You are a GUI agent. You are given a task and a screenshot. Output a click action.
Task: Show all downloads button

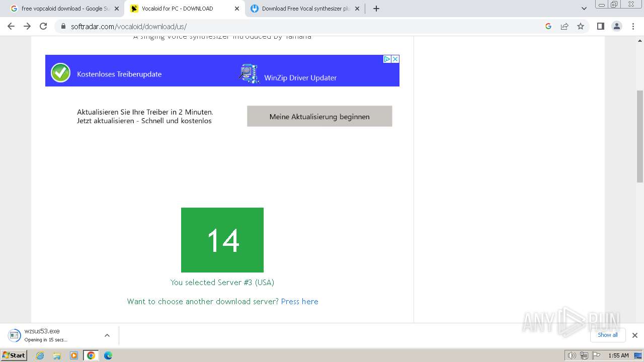tap(608, 335)
